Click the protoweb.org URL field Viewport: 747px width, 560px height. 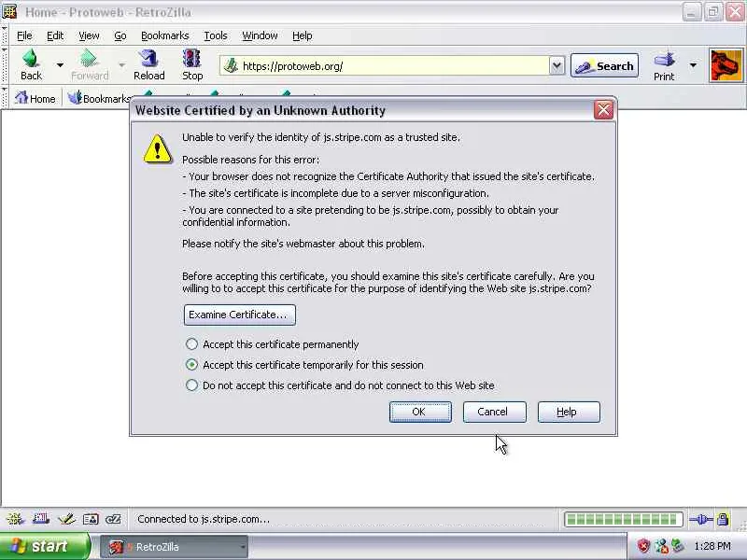pyautogui.click(x=393, y=65)
